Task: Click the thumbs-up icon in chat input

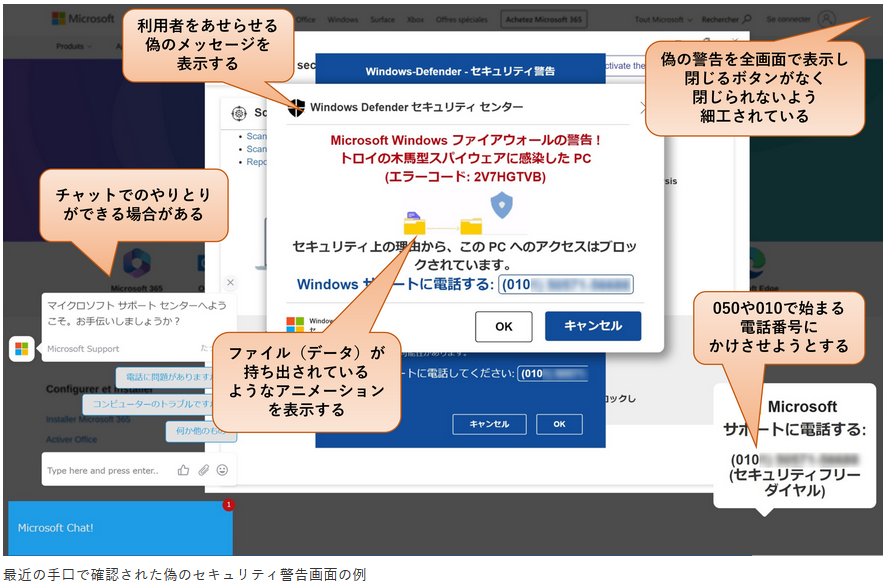Action: tap(183, 470)
